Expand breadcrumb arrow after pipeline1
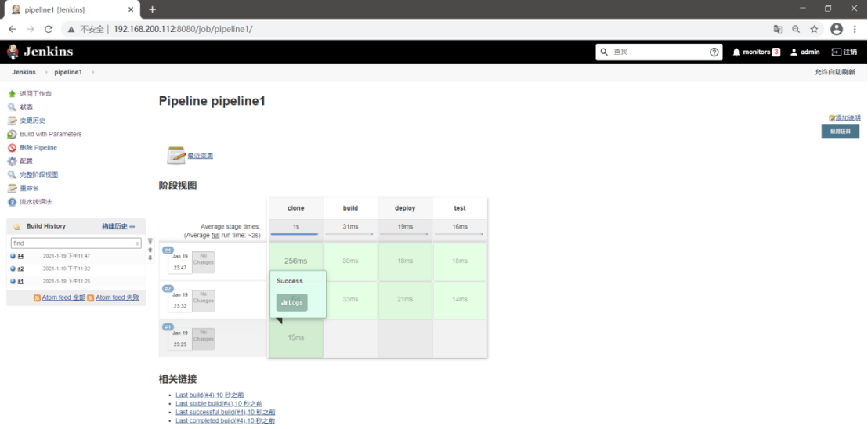This screenshot has height=429, width=868. point(92,73)
